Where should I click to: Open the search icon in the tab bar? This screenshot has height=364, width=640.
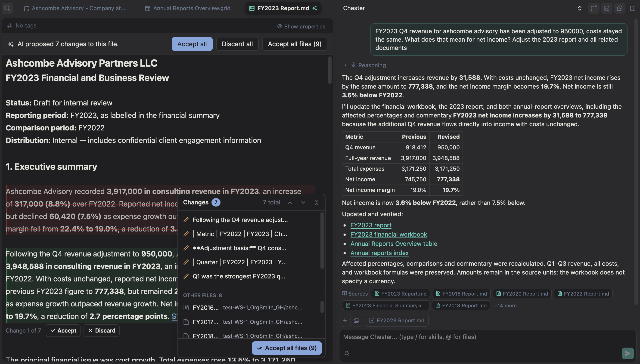pos(7,8)
